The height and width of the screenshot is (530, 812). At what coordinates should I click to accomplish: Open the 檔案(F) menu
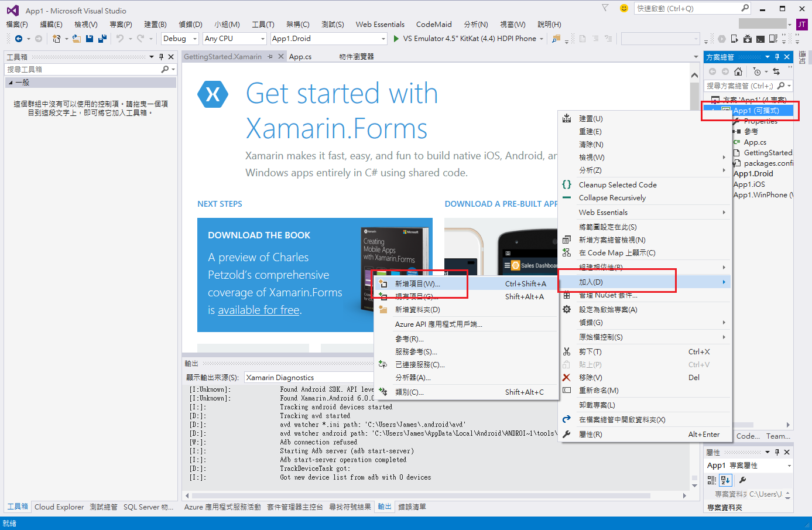[x=17, y=24]
